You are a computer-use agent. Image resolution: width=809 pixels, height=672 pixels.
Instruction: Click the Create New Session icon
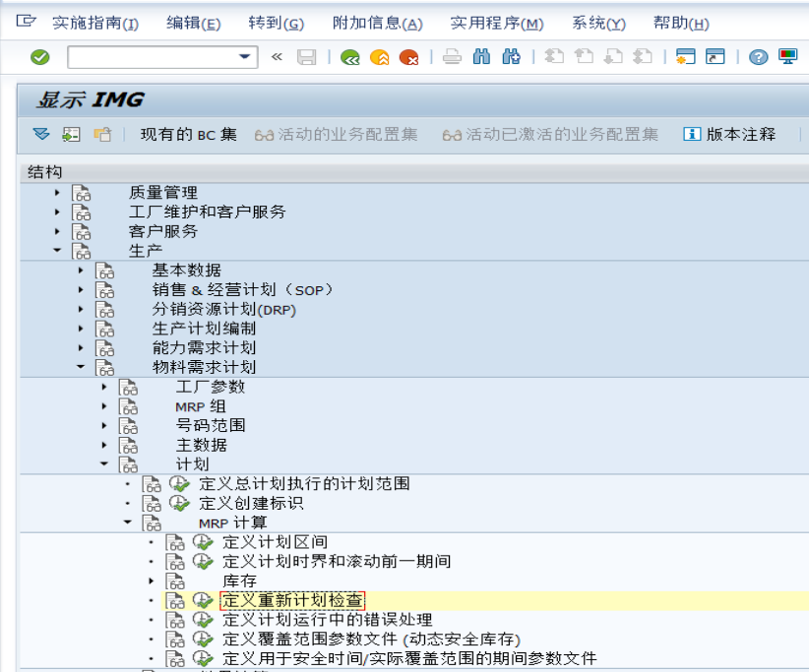(x=686, y=57)
